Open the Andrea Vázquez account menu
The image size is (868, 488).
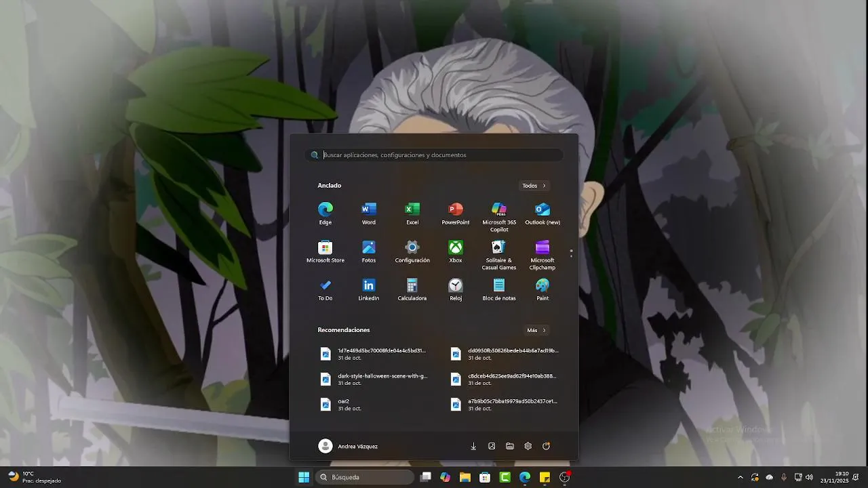point(348,446)
